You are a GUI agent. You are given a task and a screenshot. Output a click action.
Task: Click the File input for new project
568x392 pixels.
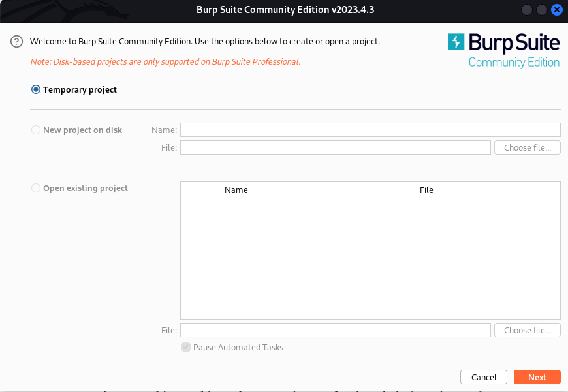(x=336, y=147)
